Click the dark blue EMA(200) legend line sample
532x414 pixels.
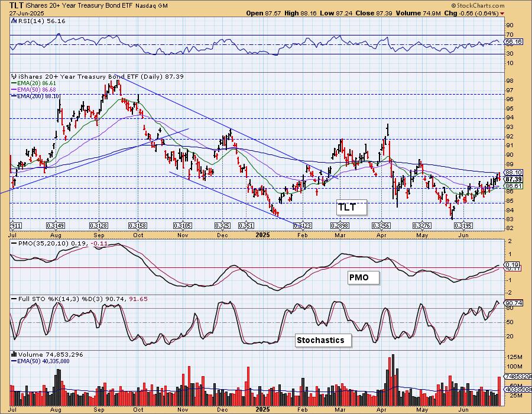[14, 96]
